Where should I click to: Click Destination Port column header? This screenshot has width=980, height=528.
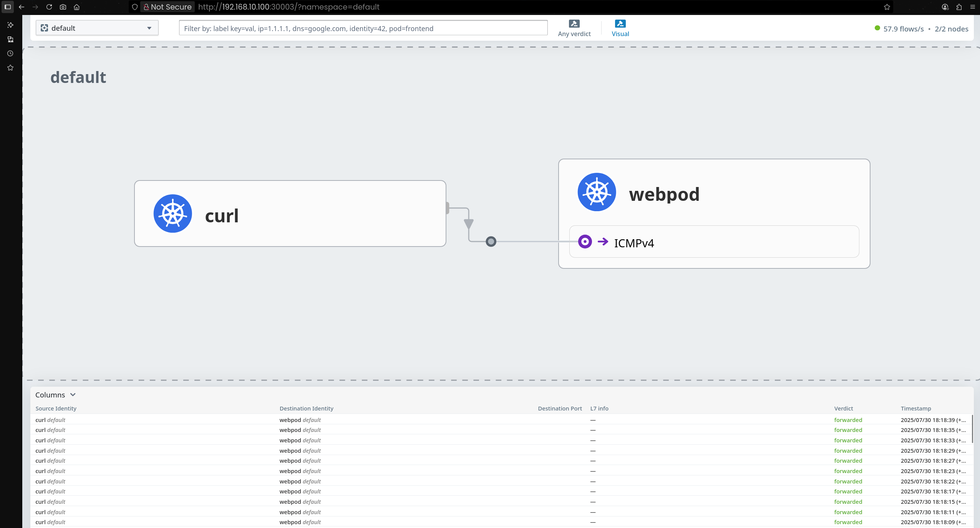[560, 409]
